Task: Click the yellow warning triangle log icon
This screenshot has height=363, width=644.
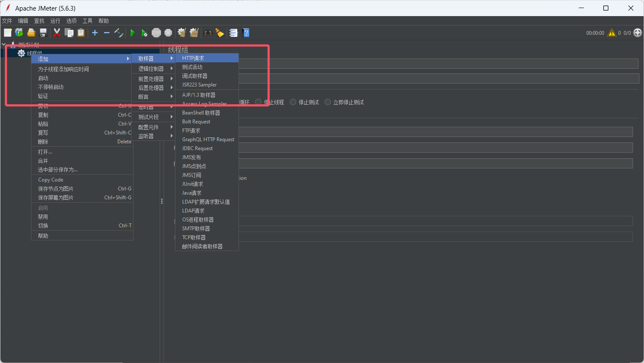Action: tap(612, 33)
